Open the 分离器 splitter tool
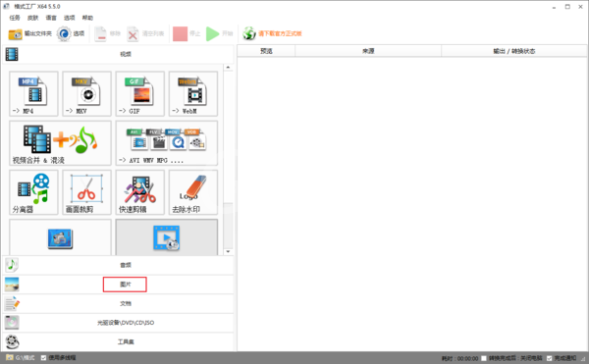Screen dimensions: 589x364 click(33, 192)
